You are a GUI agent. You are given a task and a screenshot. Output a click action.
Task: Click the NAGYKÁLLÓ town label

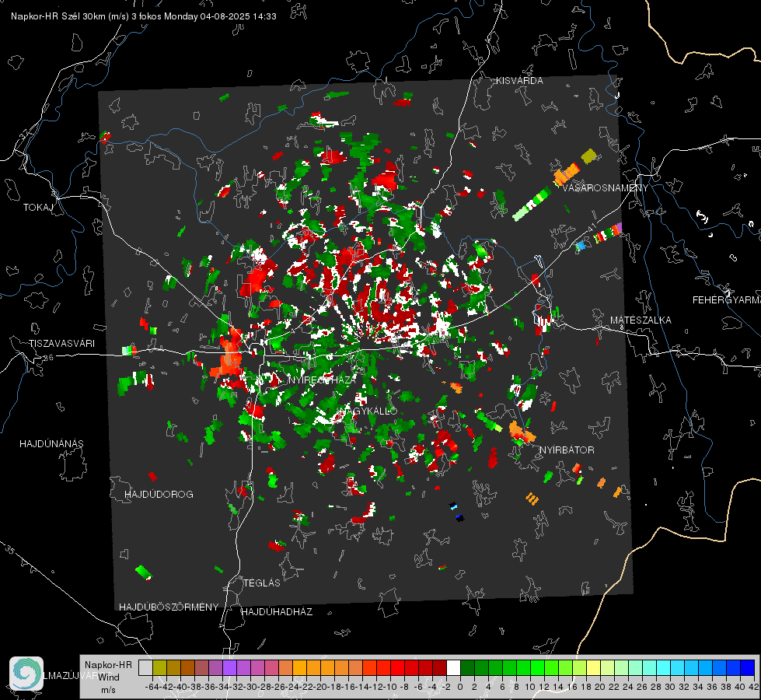pos(368,411)
